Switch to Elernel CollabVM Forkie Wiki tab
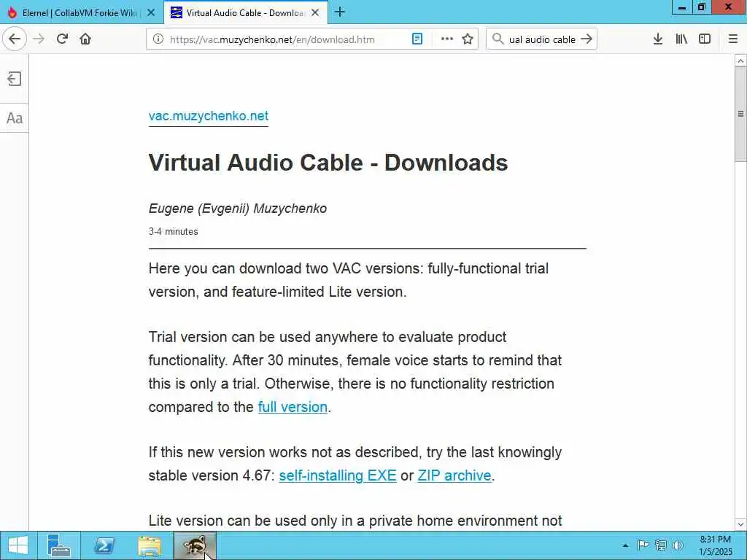747x560 pixels. pyautogui.click(x=79, y=13)
